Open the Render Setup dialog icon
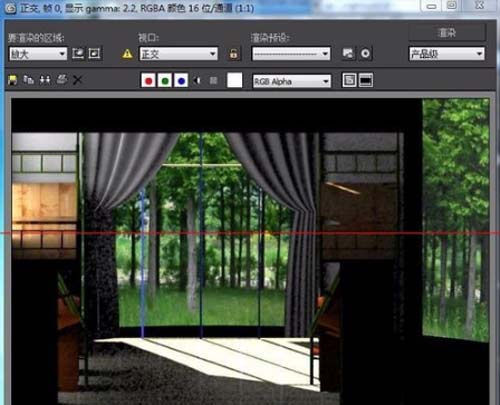This screenshot has width=500, height=405. [x=348, y=53]
